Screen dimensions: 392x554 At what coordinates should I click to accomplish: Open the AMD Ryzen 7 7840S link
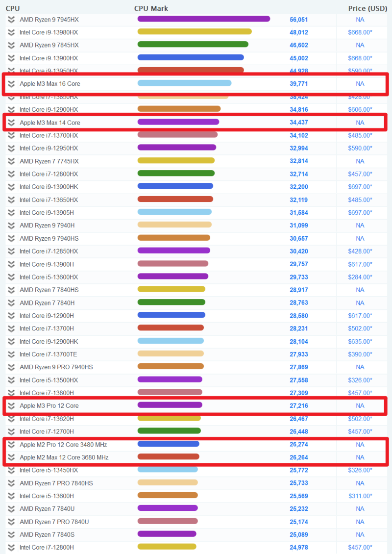[x=47, y=534]
